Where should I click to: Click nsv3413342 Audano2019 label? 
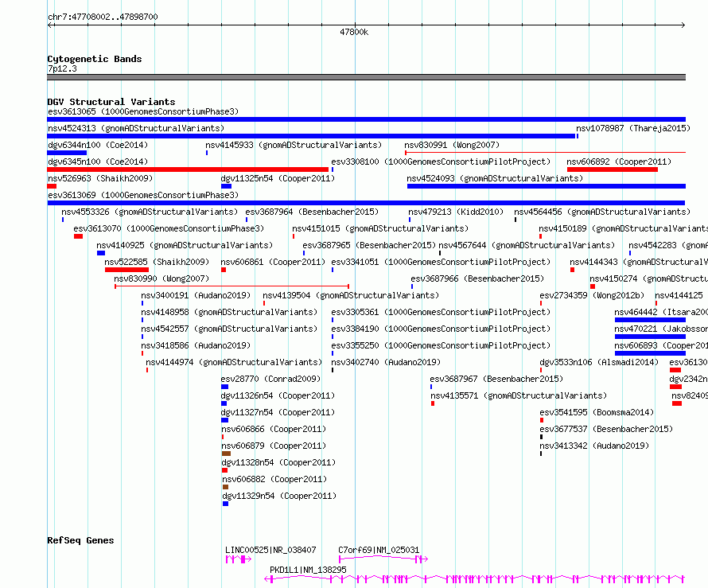coord(594,446)
